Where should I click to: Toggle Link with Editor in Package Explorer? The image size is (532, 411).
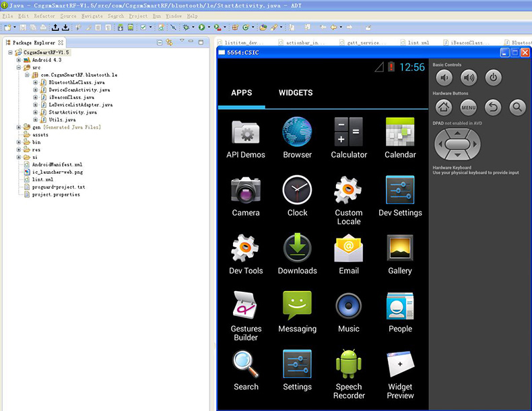[x=169, y=42]
